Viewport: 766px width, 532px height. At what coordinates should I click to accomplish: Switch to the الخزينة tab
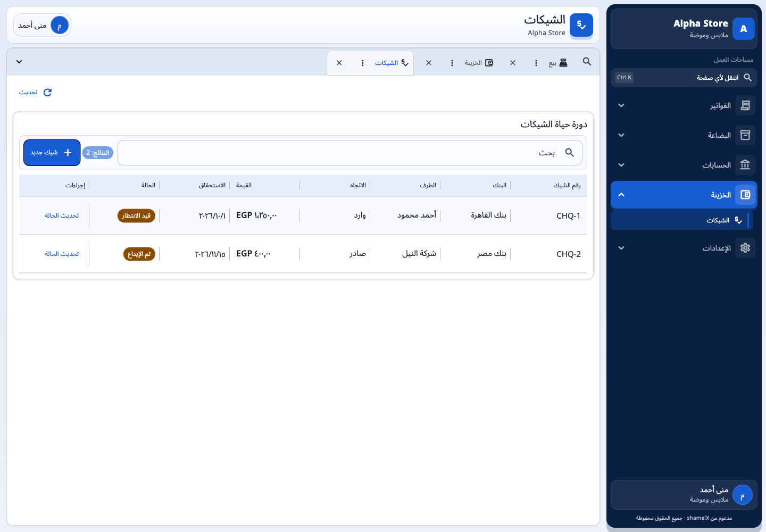(x=479, y=63)
